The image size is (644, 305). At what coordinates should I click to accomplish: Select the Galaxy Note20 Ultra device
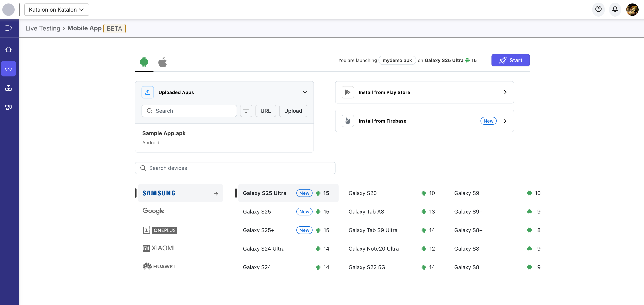tap(392, 249)
